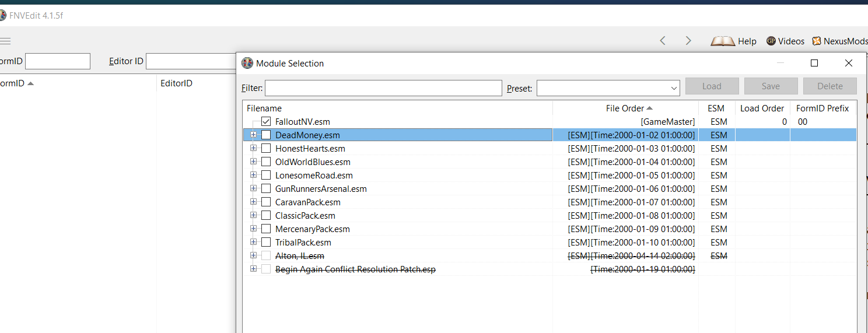Click the Module Selection window icon

tap(247, 63)
